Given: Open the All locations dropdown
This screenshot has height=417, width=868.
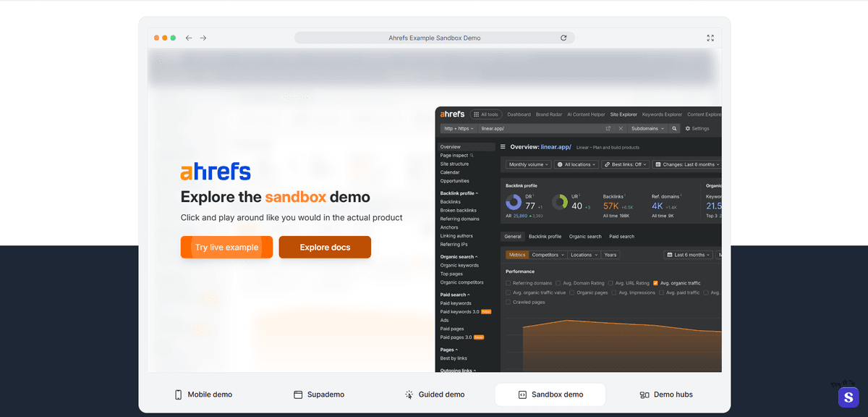Looking at the screenshot, I should [576, 164].
